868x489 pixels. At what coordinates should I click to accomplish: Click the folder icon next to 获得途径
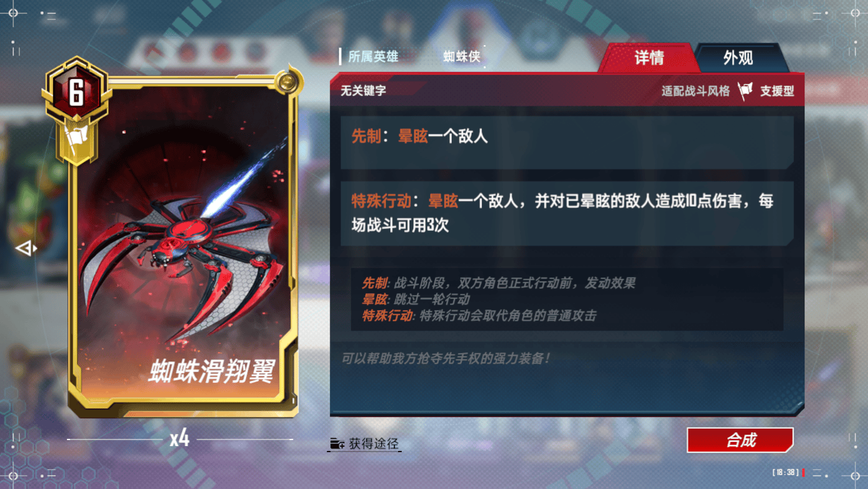pyautogui.click(x=337, y=444)
